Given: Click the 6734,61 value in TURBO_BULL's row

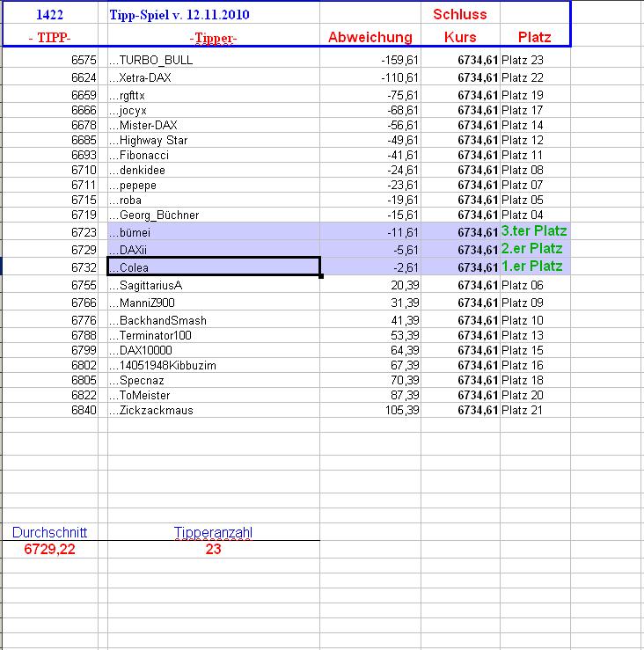Looking at the screenshot, I should tap(478, 60).
